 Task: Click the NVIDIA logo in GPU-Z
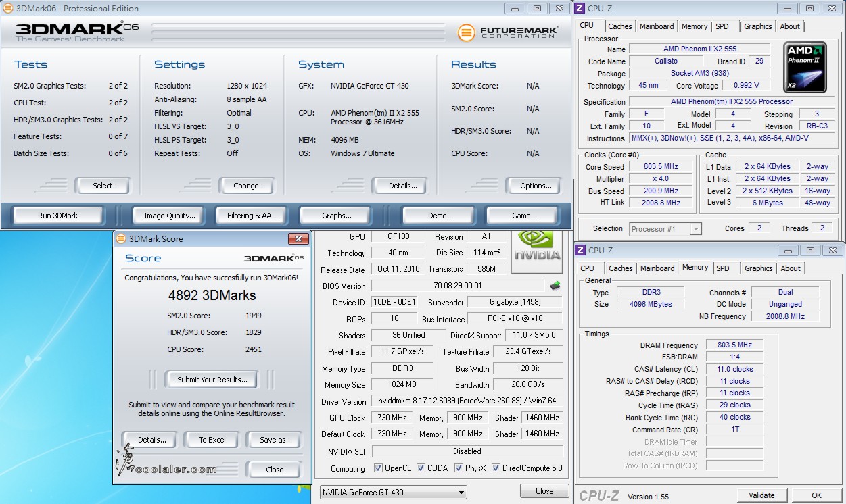click(x=538, y=251)
